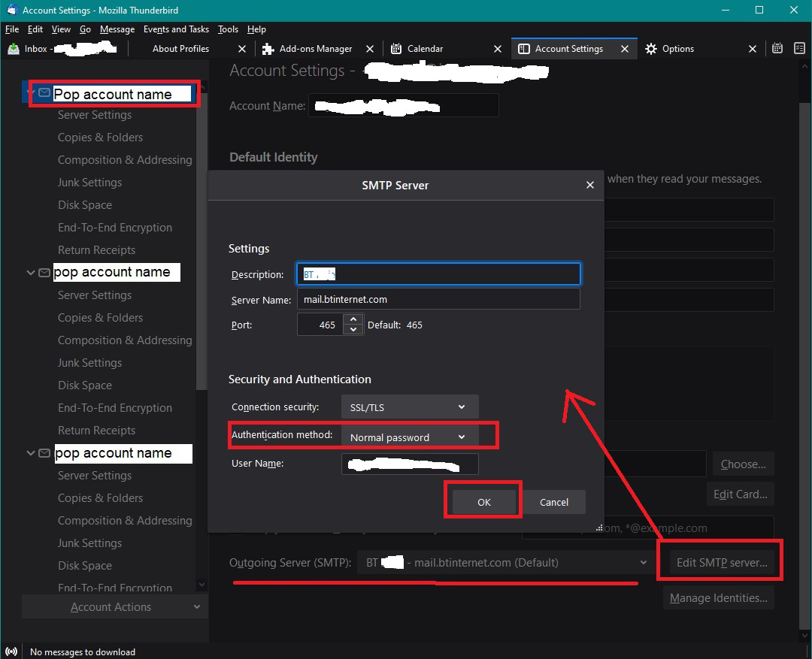Screen dimensions: 812x659
Task: Open the Tasks tab toolbar icon
Action: tap(799, 48)
